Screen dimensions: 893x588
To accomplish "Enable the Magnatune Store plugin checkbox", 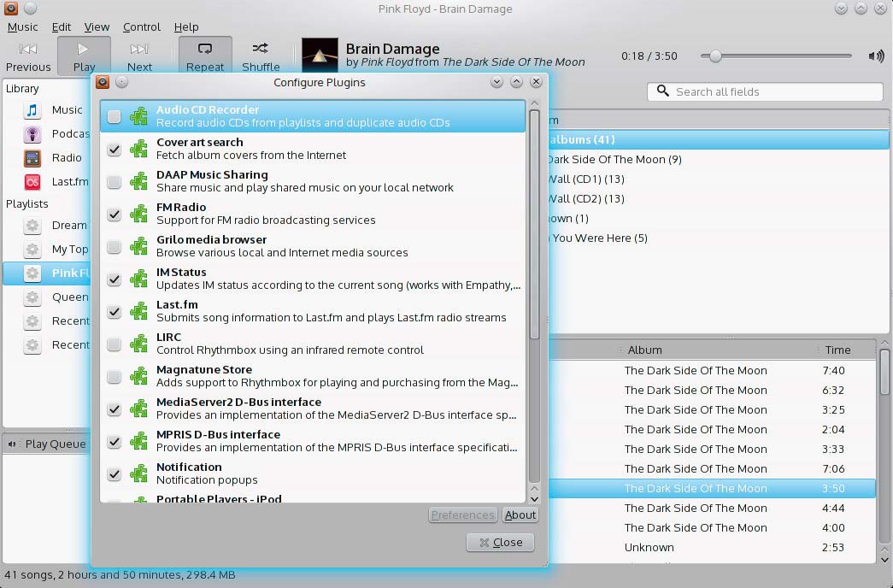I will click(114, 376).
